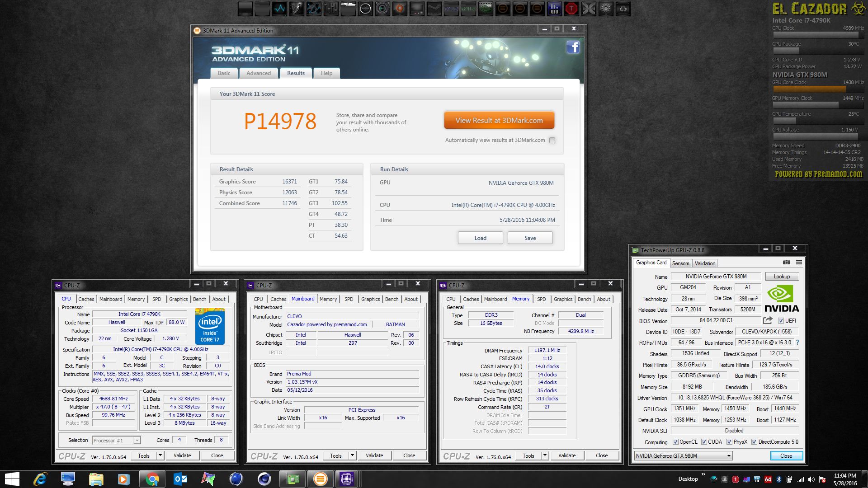The image size is (868, 488).
Task: Open Internet Explorer from the taskbar
Action: click(40, 479)
